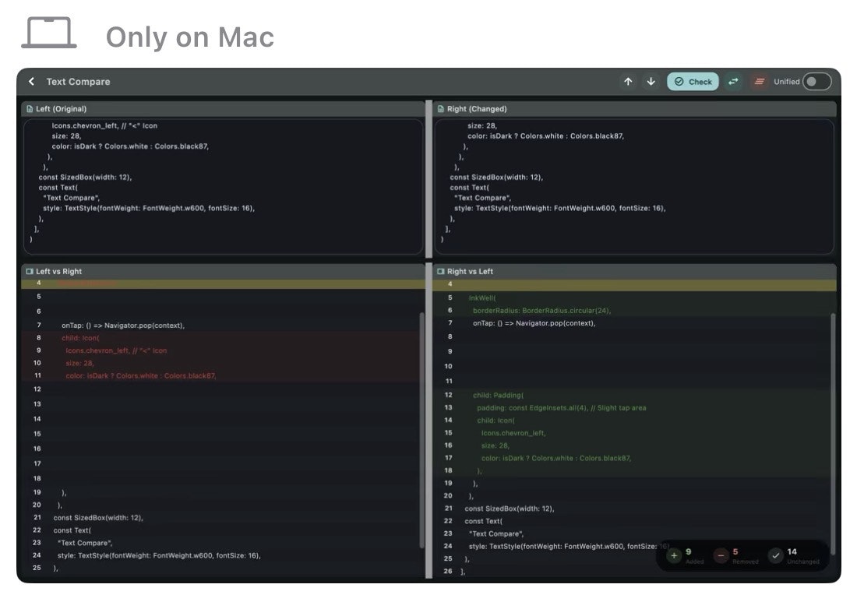Click the Right (Changed) document icon
This screenshot has width=864, height=616.
coord(441,109)
